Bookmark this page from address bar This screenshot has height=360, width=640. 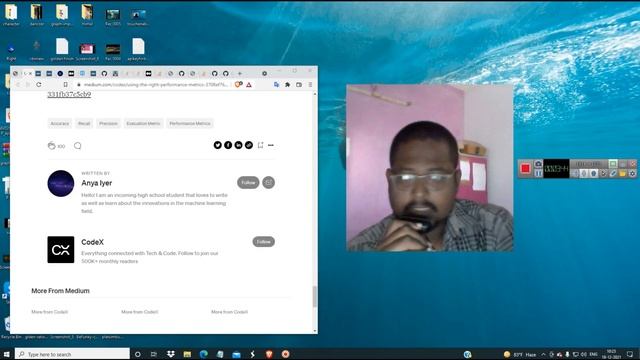[65, 84]
